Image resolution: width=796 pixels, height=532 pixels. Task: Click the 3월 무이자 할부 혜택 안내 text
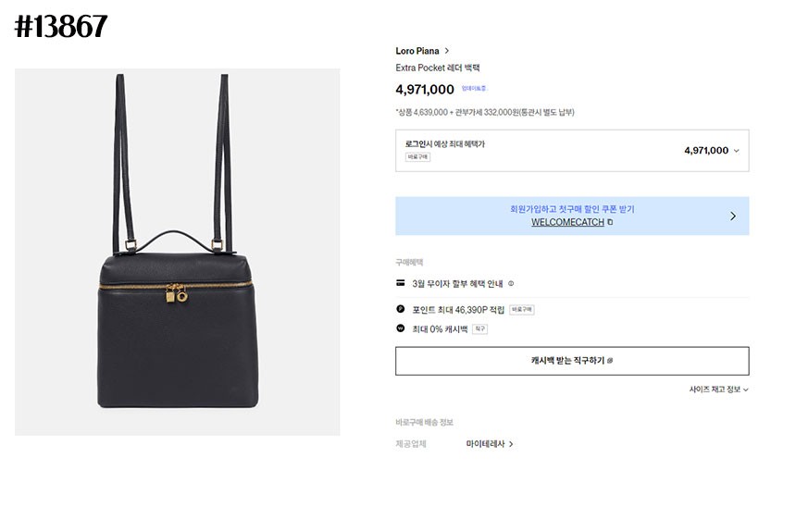tap(457, 283)
